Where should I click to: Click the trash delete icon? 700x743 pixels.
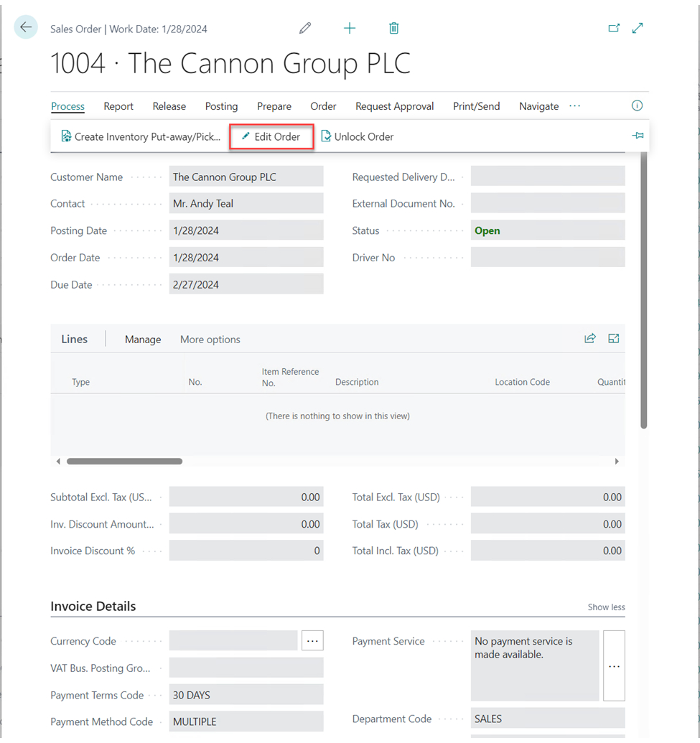tap(393, 29)
